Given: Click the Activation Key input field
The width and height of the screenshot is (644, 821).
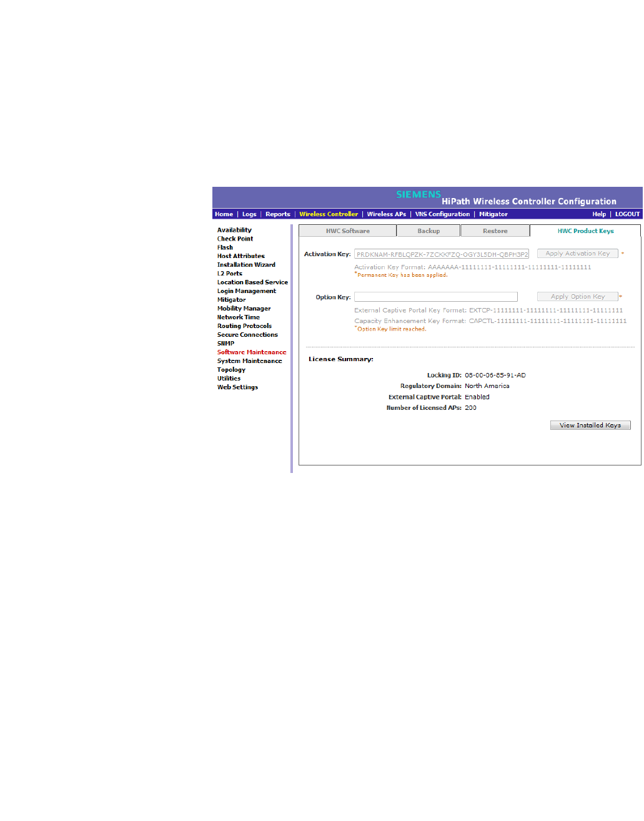Looking at the screenshot, I should pos(442,254).
